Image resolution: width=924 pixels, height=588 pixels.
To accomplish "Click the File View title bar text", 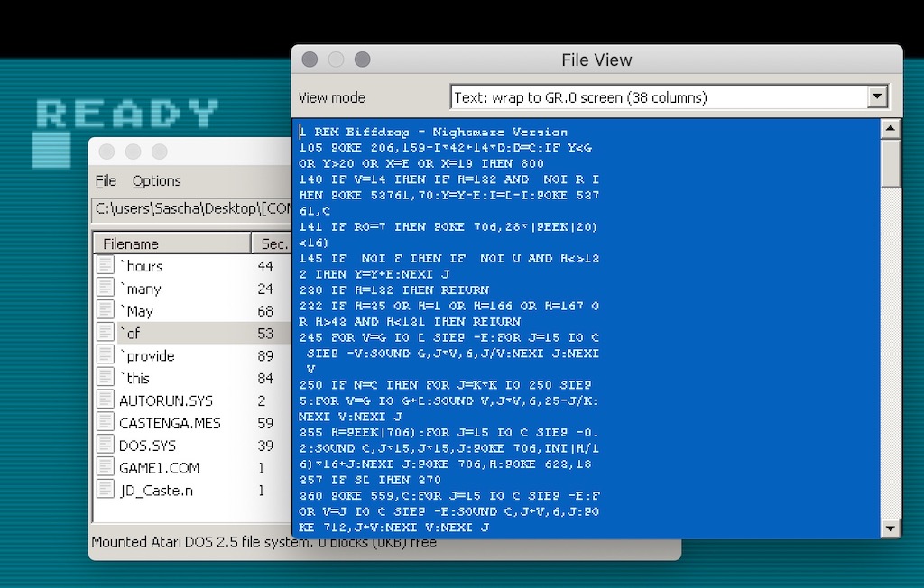I will 596,60.
